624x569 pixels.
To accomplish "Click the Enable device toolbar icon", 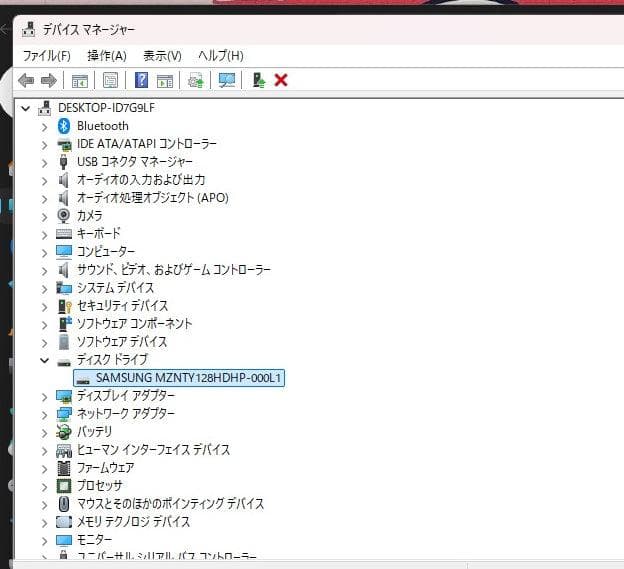I will (x=259, y=80).
